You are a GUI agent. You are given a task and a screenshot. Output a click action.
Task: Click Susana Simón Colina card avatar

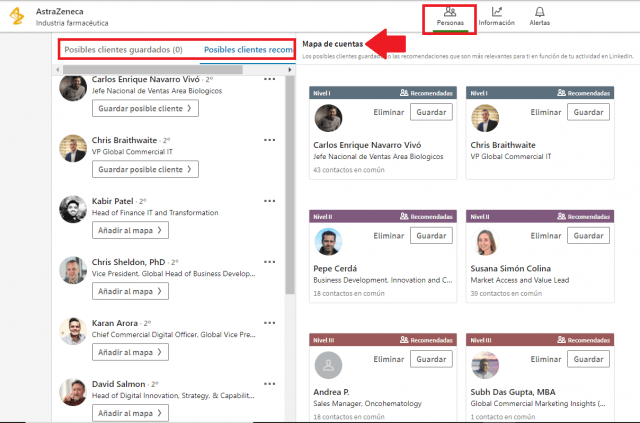[485, 242]
